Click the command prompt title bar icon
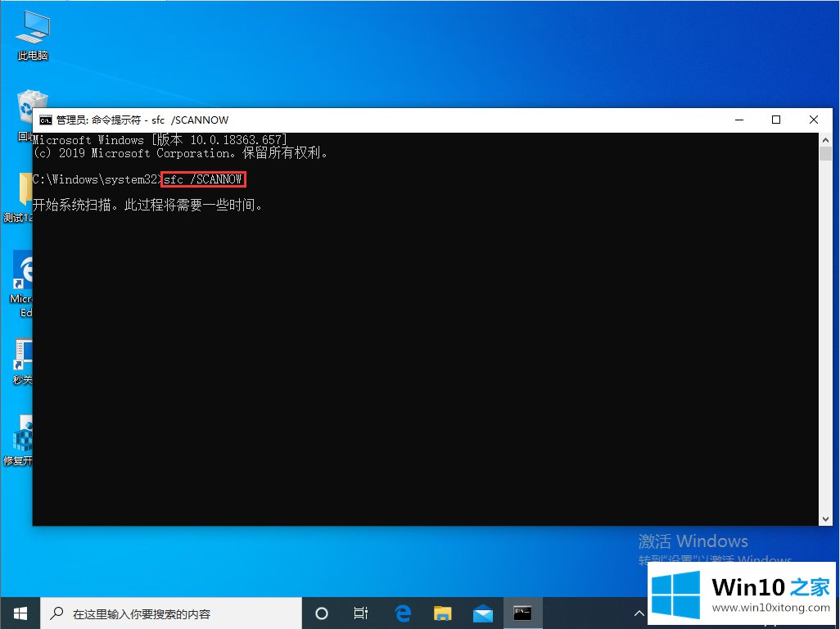Viewport: 840px width, 629px height. (46, 120)
